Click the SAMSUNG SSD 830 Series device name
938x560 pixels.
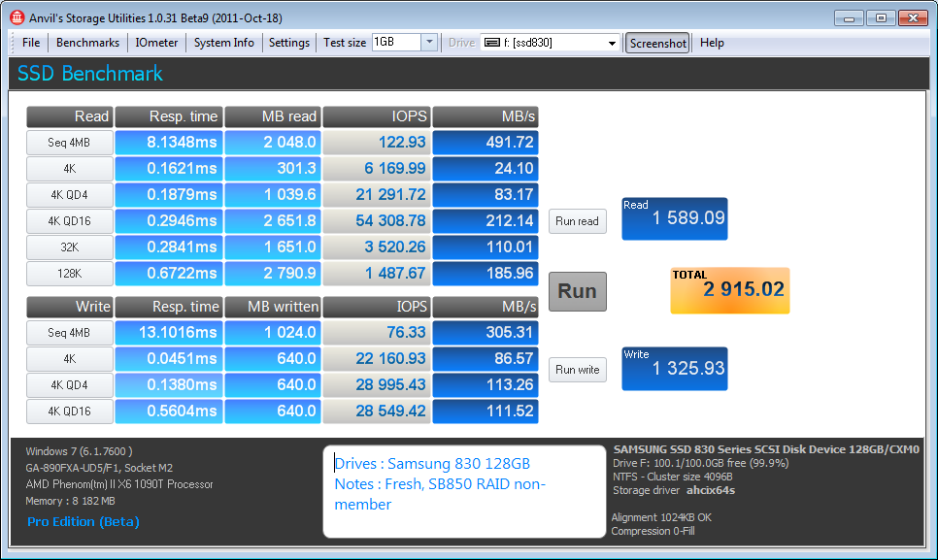click(x=766, y=449)
